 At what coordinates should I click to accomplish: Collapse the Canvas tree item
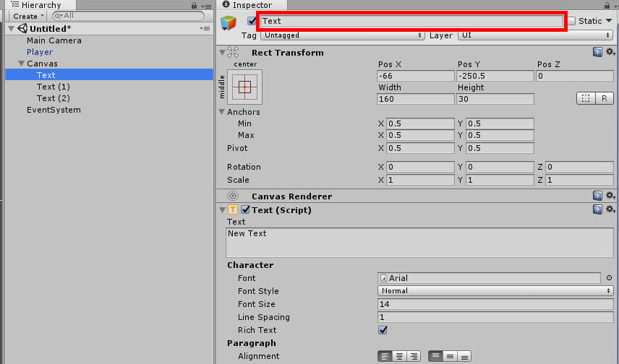(x=21, y=63)
